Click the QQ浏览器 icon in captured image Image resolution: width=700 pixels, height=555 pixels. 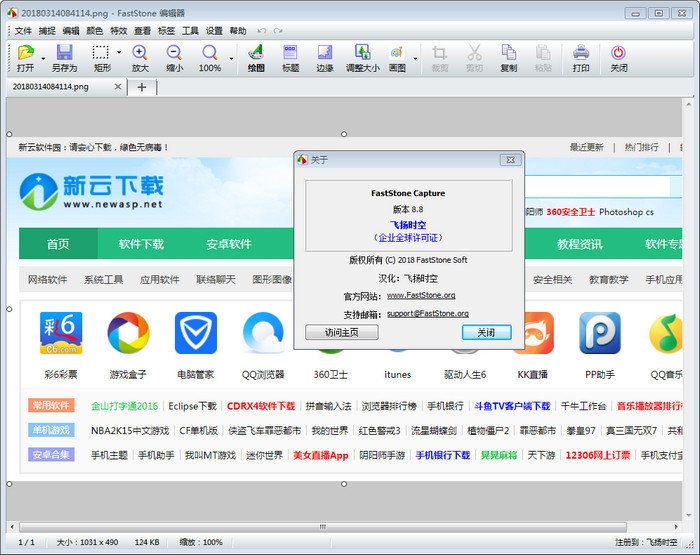click(263, 333)
